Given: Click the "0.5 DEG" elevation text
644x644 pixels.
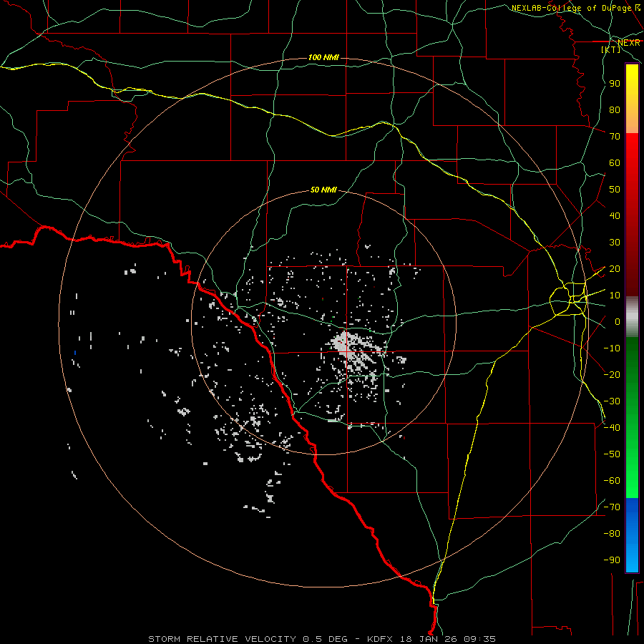Looking at the screenshot, I should click(x=326, y=639).
